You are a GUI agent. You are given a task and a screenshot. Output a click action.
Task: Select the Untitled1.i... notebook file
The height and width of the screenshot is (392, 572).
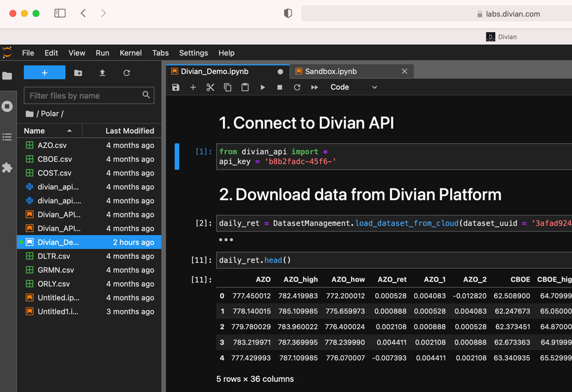pos(89,311)
